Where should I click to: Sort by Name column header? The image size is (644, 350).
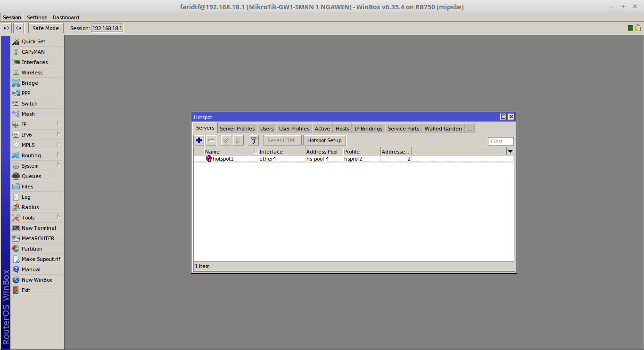pos(231,152)
